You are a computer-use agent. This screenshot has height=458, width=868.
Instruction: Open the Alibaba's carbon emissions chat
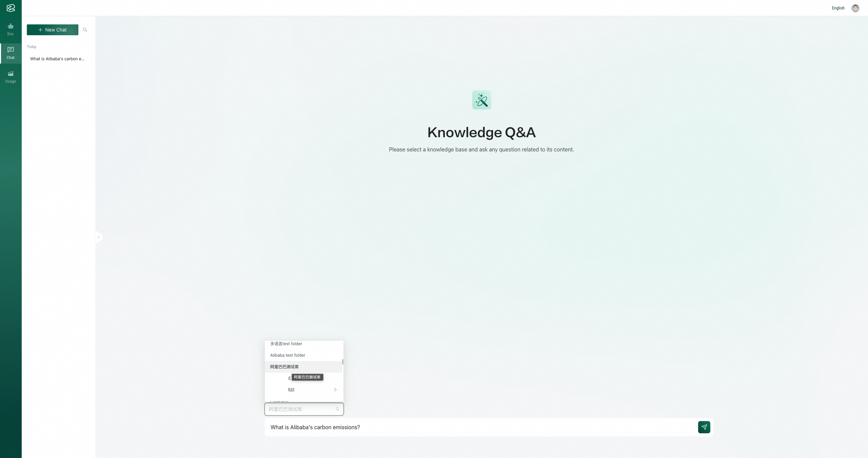[x=57, y=59]
